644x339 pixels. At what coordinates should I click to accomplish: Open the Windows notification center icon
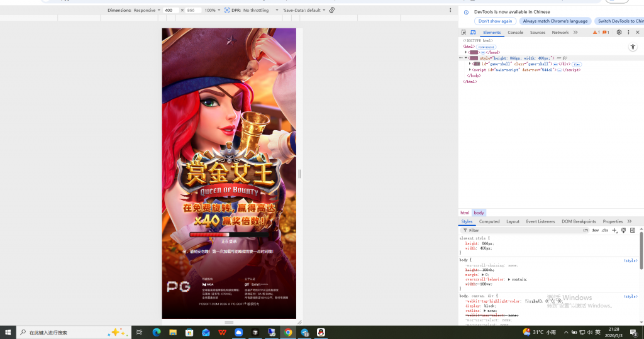[634, 333]
